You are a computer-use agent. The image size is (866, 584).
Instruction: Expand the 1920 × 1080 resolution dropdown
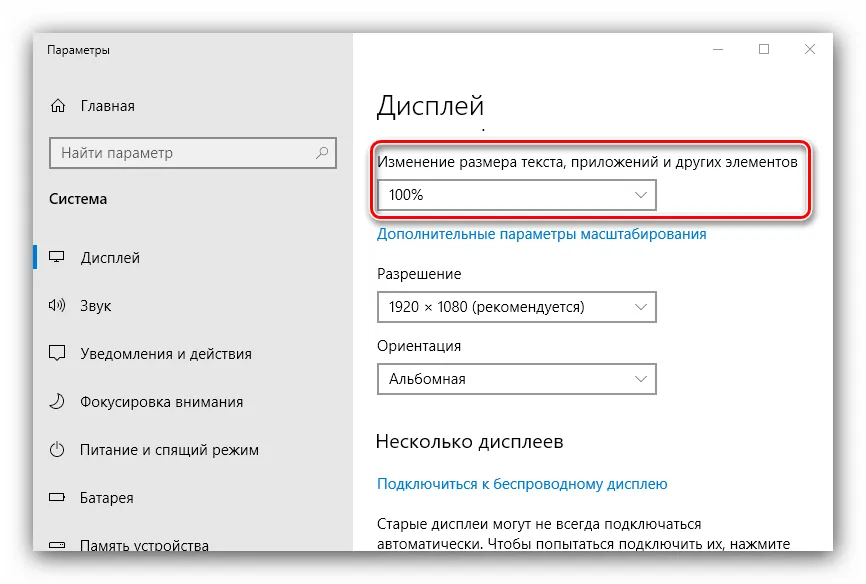click(516, 307)
